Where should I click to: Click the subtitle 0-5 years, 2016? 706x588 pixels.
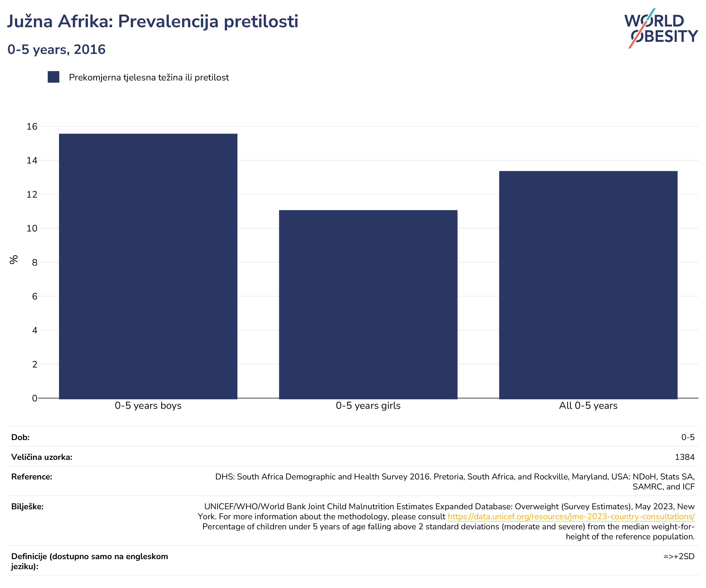click(x=57, y=50)
